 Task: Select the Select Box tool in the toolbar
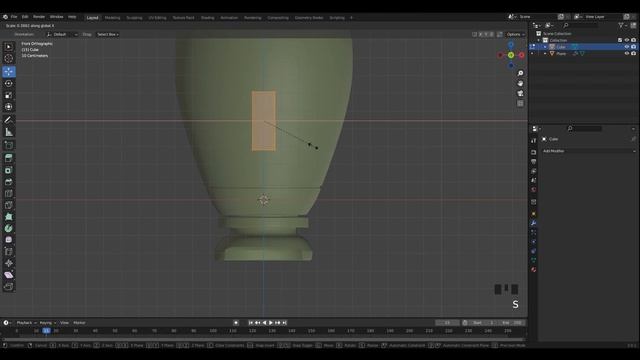[x=9, y=47]
